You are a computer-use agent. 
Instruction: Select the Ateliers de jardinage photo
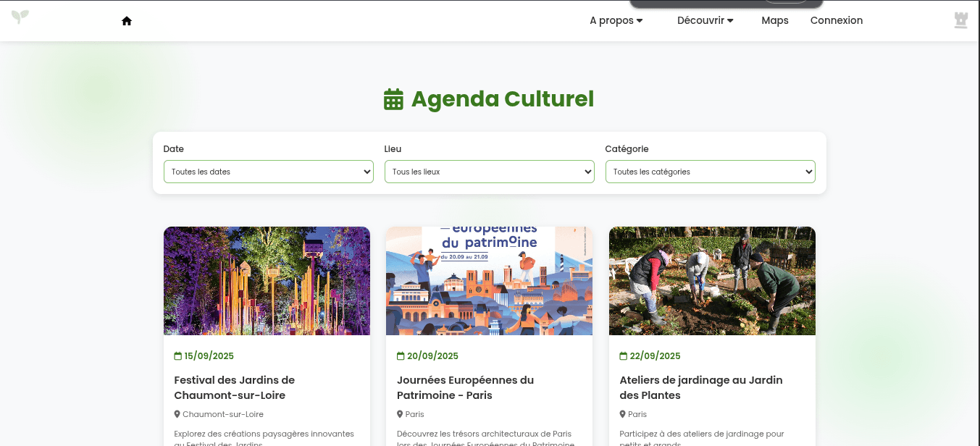(x=712, y=281)
